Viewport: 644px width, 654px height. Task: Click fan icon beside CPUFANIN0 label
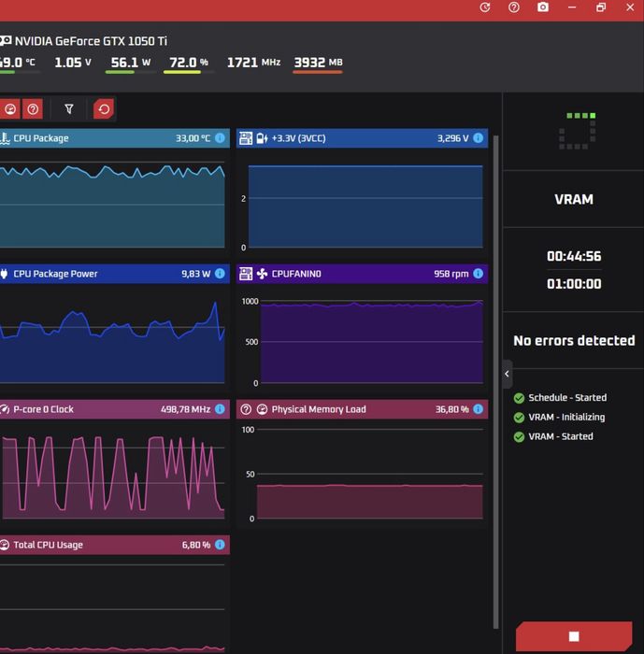262,274
